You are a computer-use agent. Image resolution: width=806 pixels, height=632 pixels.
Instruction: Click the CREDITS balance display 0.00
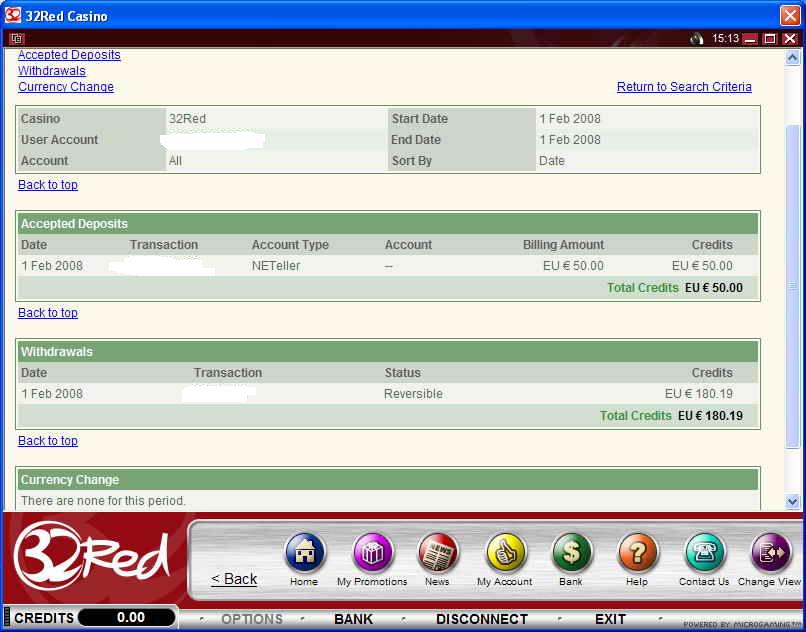coord(127,618)
